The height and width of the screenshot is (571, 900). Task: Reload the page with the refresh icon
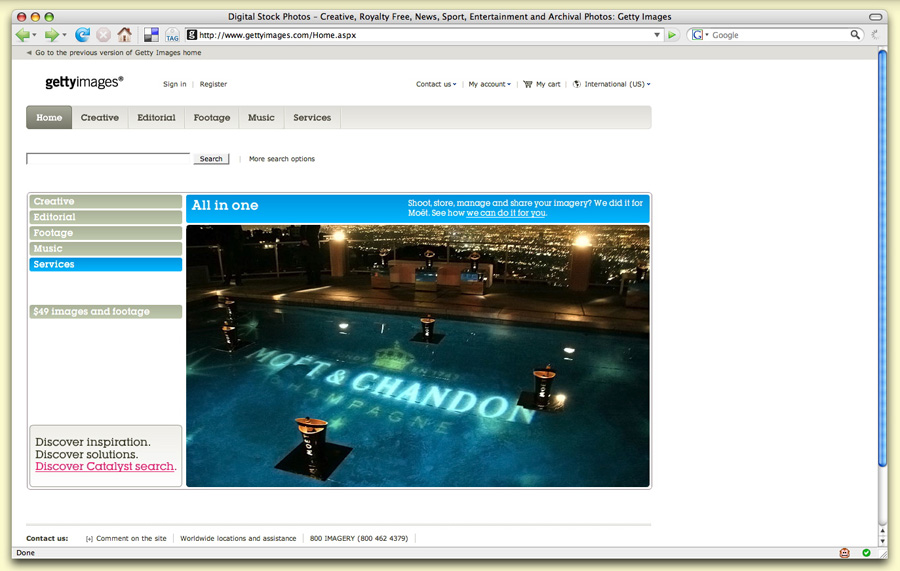pyautogui.click(x=82, y=35)
